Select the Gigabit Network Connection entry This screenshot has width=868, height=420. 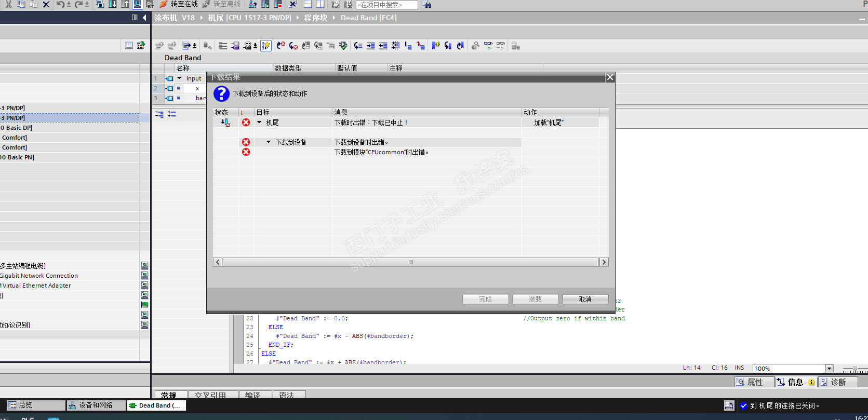pos(39,276)
